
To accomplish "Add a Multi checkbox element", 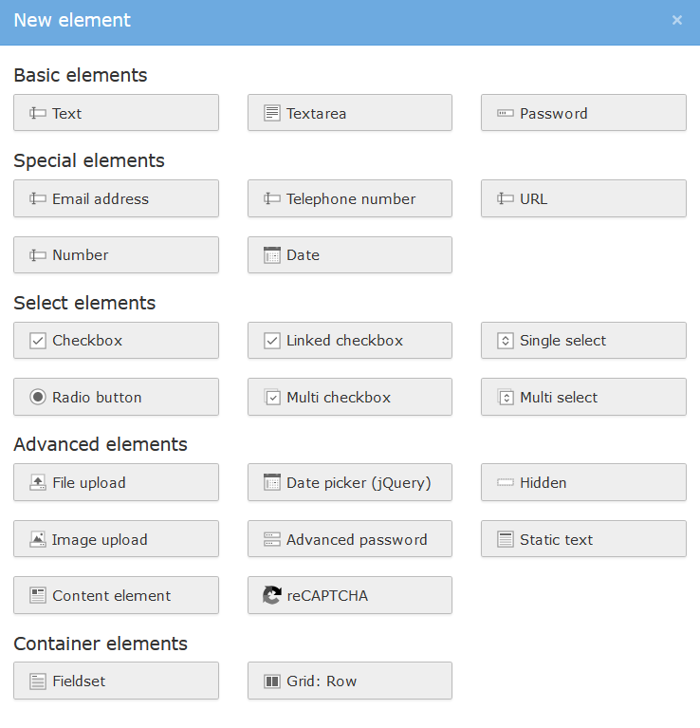I will [x=350, y=398].
